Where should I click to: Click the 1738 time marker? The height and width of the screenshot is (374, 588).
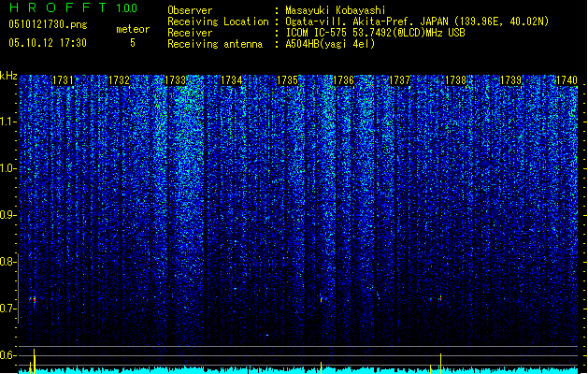click(455, 80)
